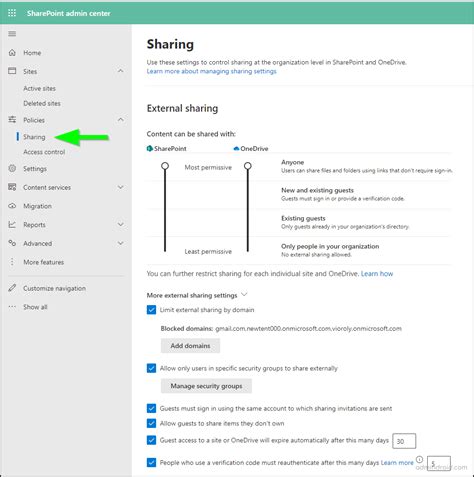The width and height of the screenshot is (474, 477).
Task: Uncheck Allow only users in specific security groups
Action: point(151,368)
